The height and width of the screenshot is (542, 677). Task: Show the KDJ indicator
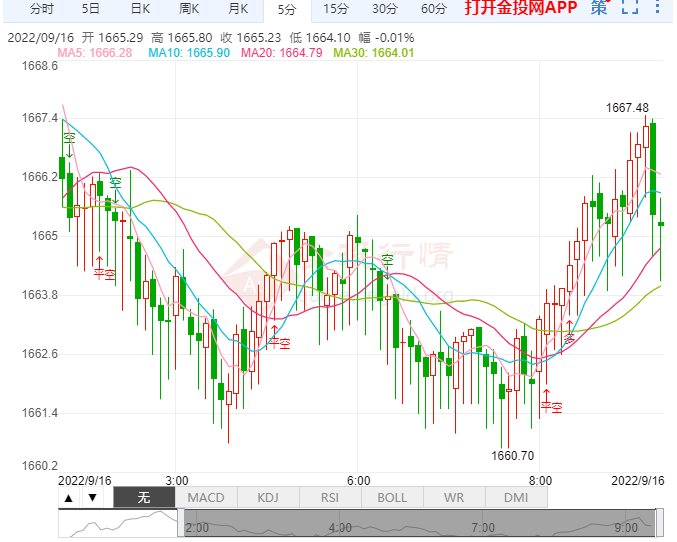[268, 497]
